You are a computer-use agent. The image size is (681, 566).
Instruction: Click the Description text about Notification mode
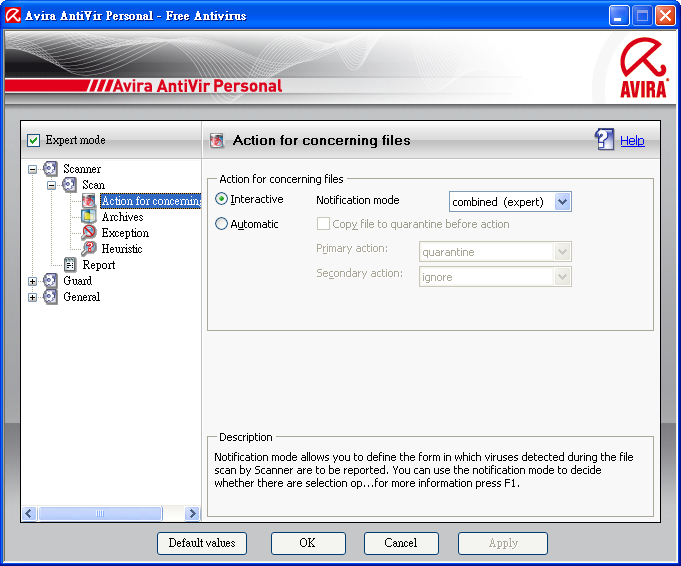pos(423,470)
